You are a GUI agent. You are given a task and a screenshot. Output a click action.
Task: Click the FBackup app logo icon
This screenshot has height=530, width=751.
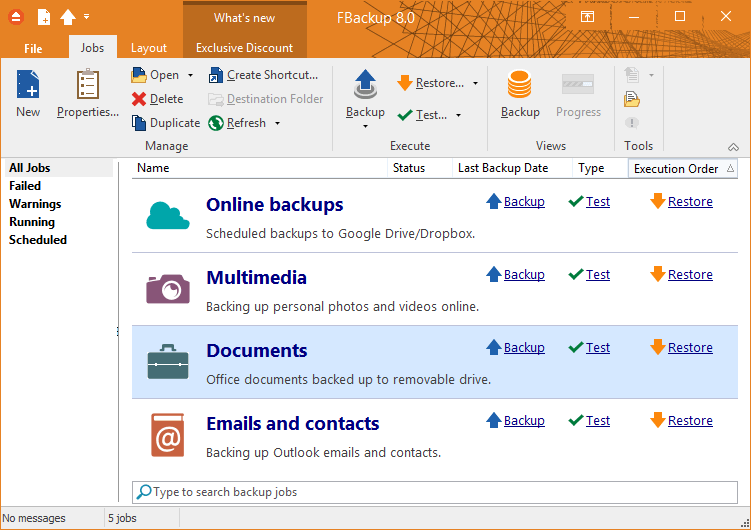(x=16, y=17)
